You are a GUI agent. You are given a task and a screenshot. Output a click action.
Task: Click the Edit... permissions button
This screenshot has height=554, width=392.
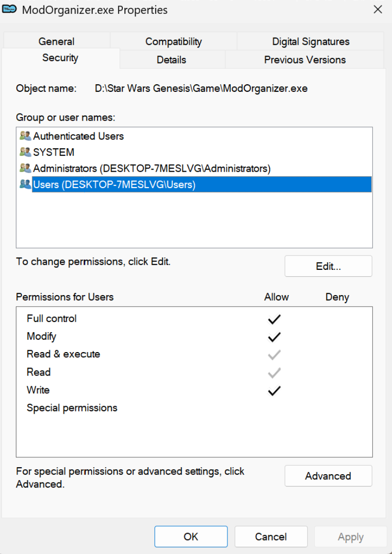click(x=328, y=266)
